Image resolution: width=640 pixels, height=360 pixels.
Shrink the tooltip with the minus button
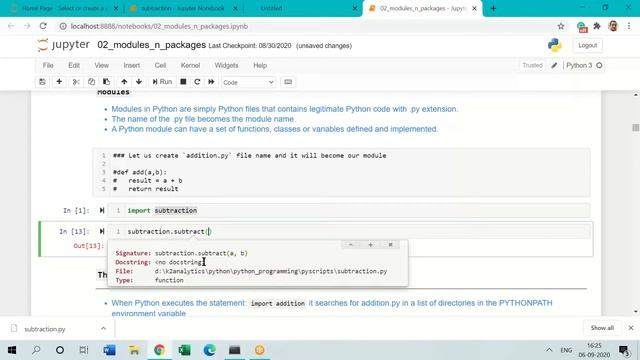point(350,245)
